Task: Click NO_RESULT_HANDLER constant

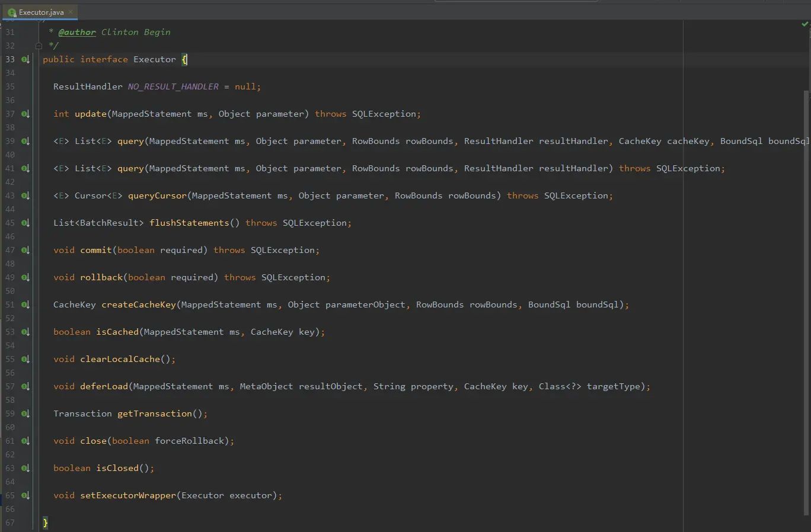Action: point(173,86)
